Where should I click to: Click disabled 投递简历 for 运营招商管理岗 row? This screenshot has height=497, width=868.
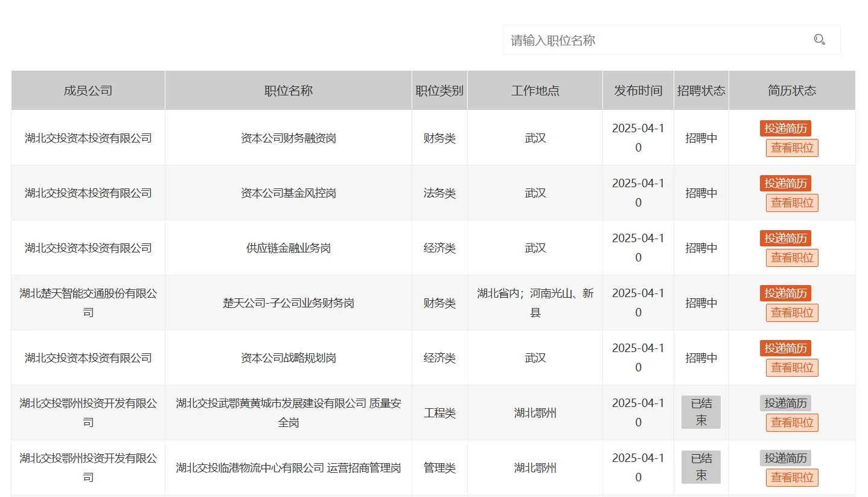[785, 458]
